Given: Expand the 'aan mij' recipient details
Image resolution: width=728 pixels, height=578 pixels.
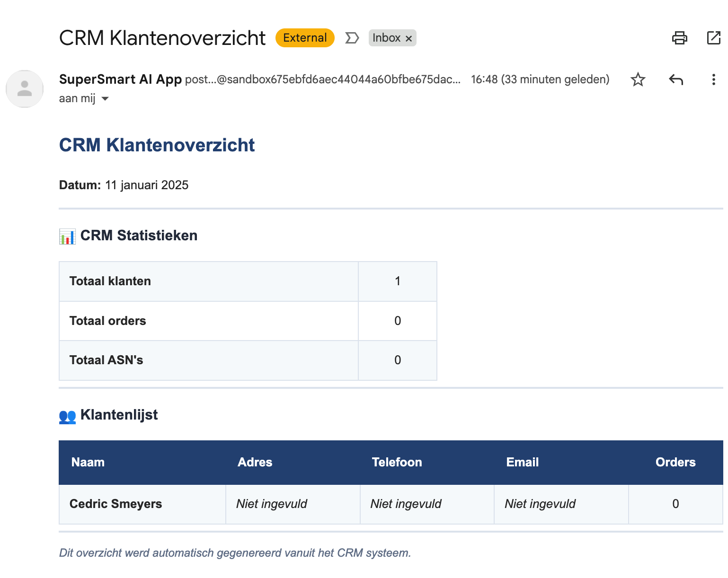Looking at the screenshot, I should pyautogui.click(x=78, y=98).
